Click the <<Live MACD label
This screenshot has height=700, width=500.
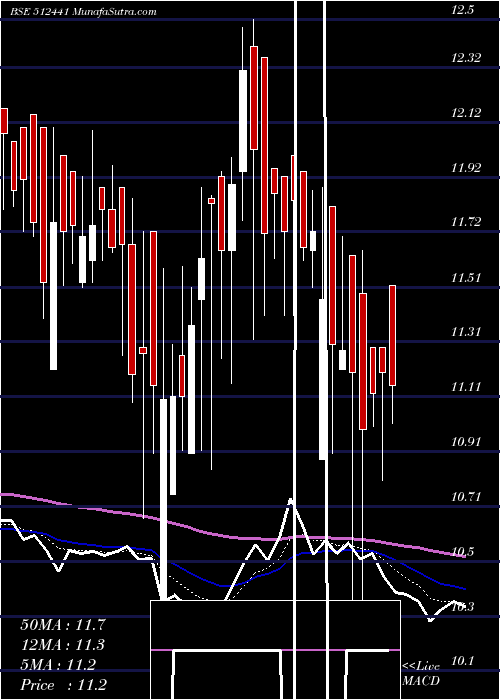tap(421, 673)
